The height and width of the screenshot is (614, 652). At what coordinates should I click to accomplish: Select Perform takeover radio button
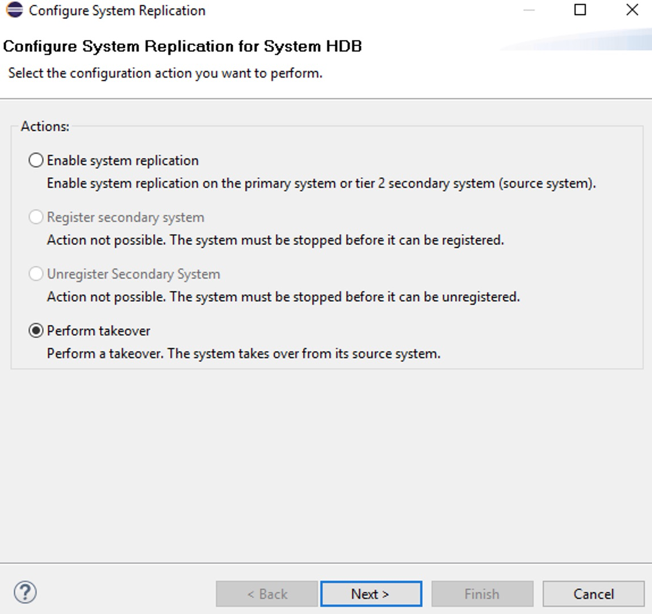(x=36, y=331)
